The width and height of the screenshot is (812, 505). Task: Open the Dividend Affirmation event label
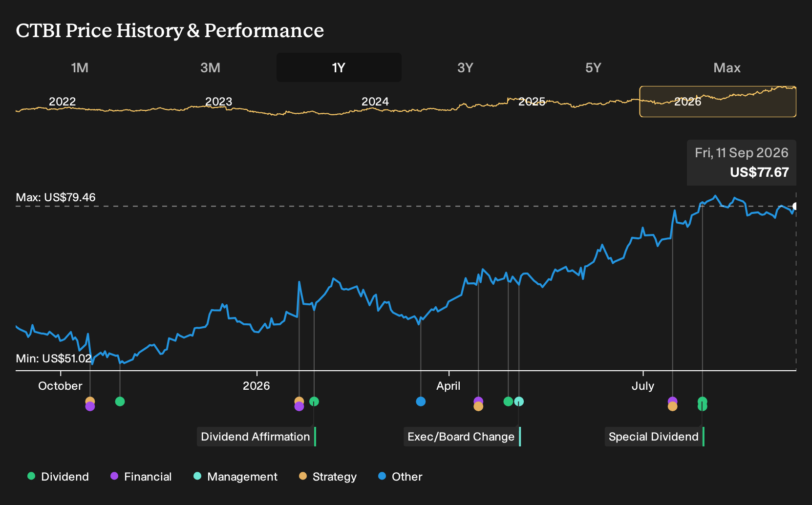(x=256, y=437)
